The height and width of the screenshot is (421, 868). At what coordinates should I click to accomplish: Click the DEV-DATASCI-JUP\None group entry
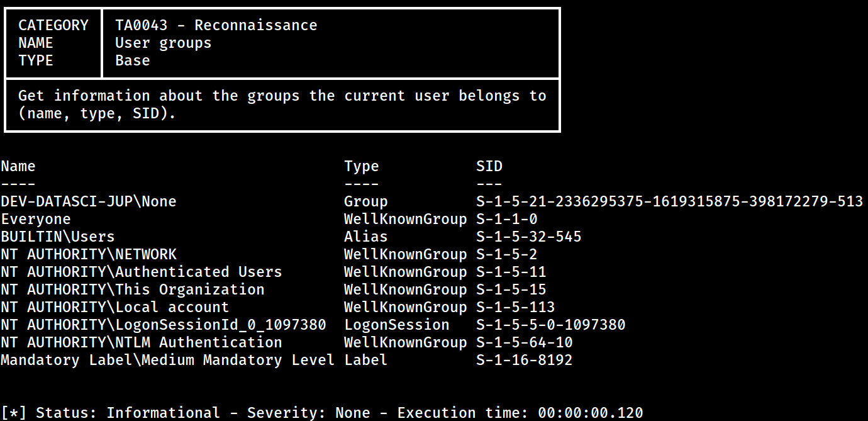point(89,201)
